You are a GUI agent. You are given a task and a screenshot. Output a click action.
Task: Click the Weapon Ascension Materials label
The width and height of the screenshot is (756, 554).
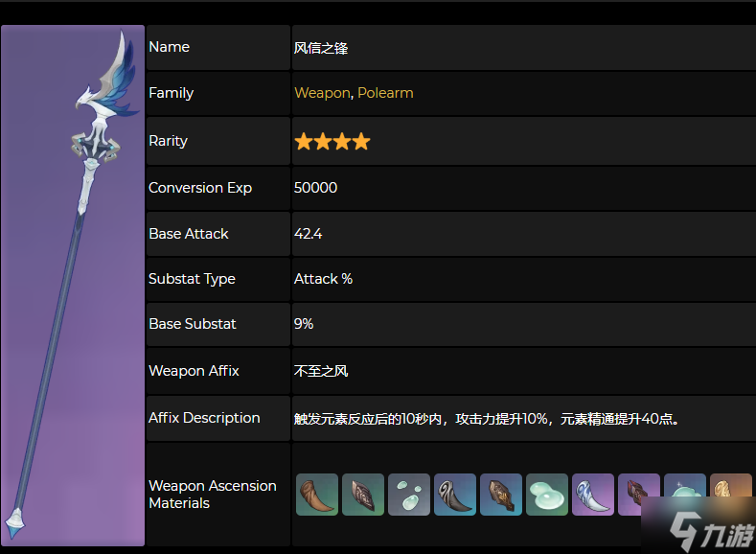[212, 495]
